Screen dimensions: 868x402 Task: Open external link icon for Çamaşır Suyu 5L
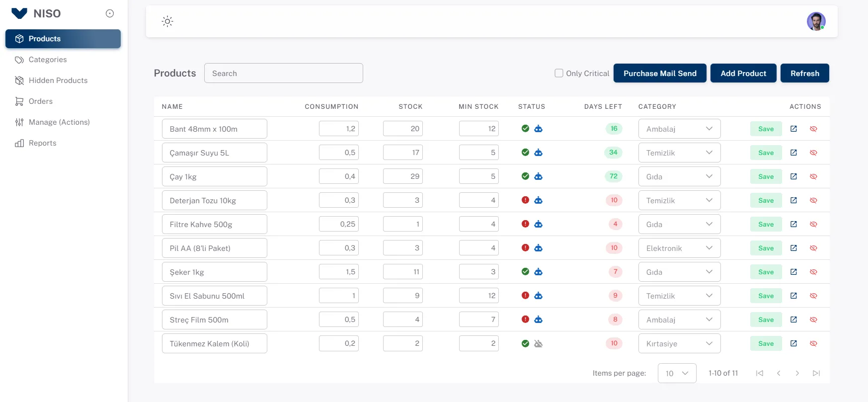793,153
